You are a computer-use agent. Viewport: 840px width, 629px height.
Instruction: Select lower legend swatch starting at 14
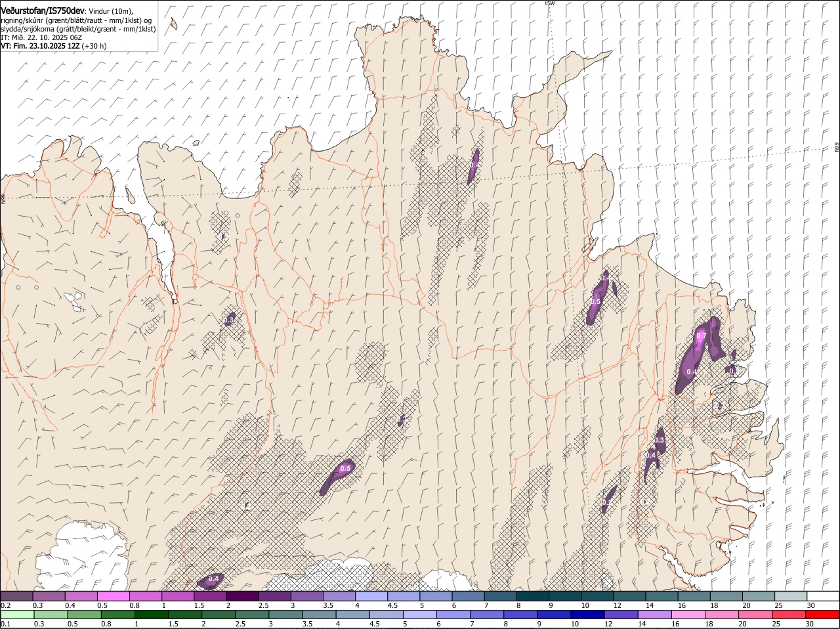(x=654, y=615)
